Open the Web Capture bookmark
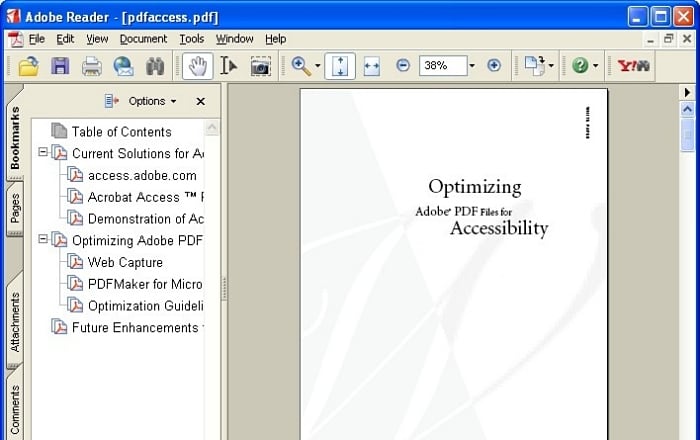Viewport: 700px width, 440px height. [x=125, y=262]
